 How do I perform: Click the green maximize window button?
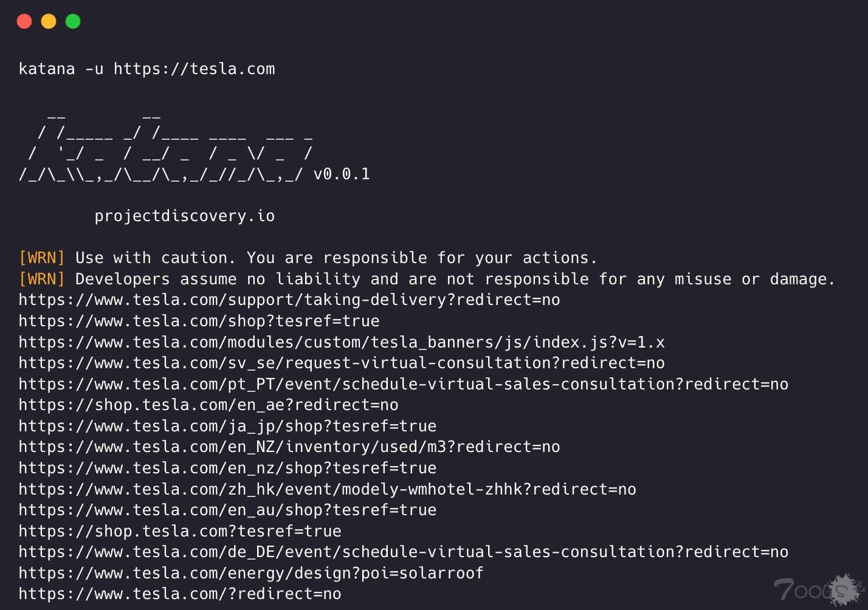click(73, 21)
